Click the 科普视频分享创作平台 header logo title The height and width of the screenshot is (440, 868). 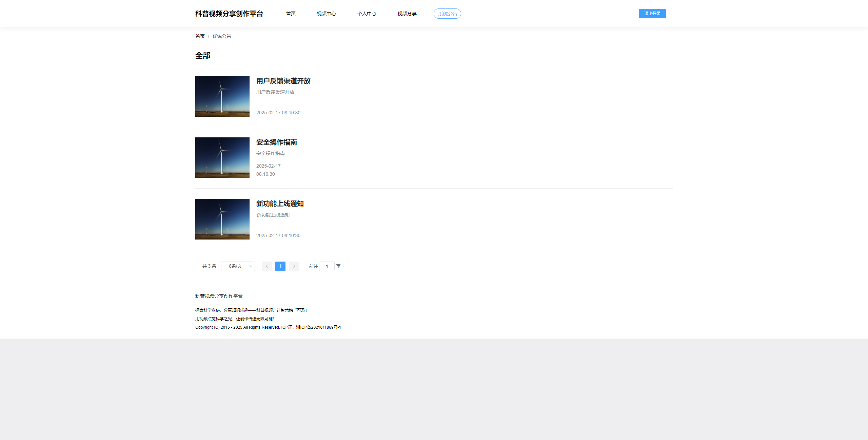[229, 14]
